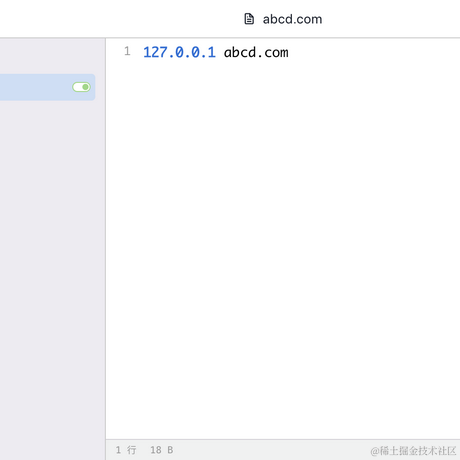Click the 127.0.0.1 IP address in editor

pos(179,53)
